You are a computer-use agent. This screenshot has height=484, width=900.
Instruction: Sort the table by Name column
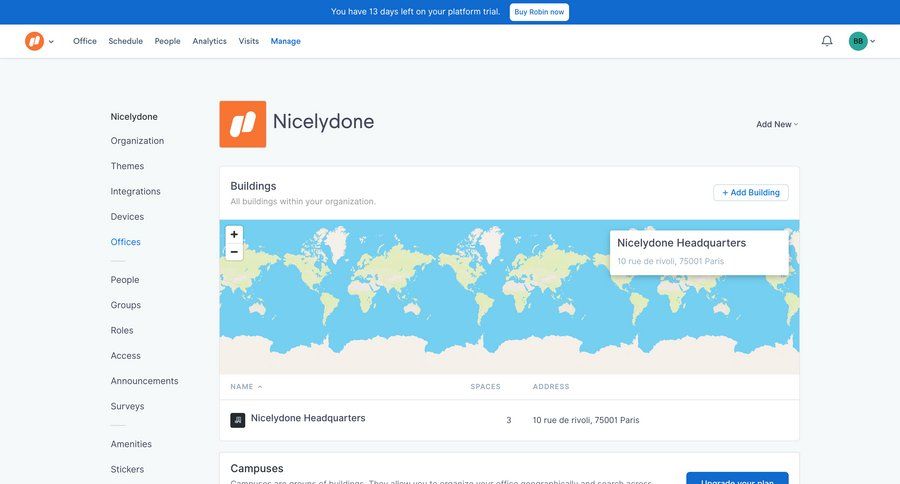(x=246, y=386)
